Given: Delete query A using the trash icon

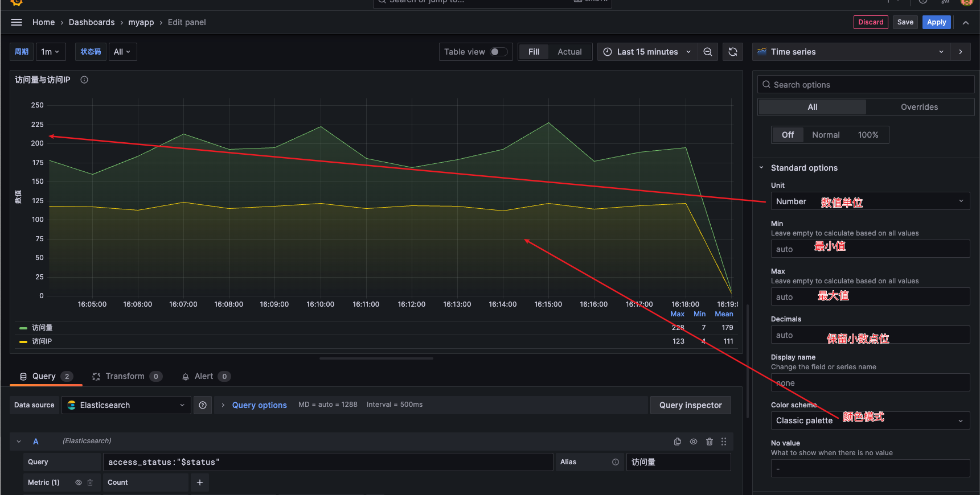Looking at the screenshot, I should (x=709, y=442).
